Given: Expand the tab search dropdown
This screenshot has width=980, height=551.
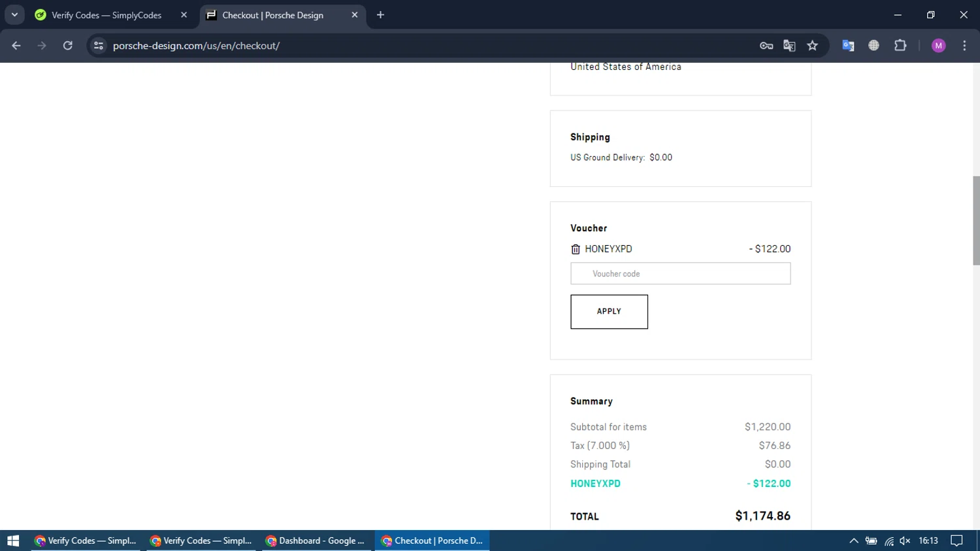Looking at the screenshot, I should [14, 15].
